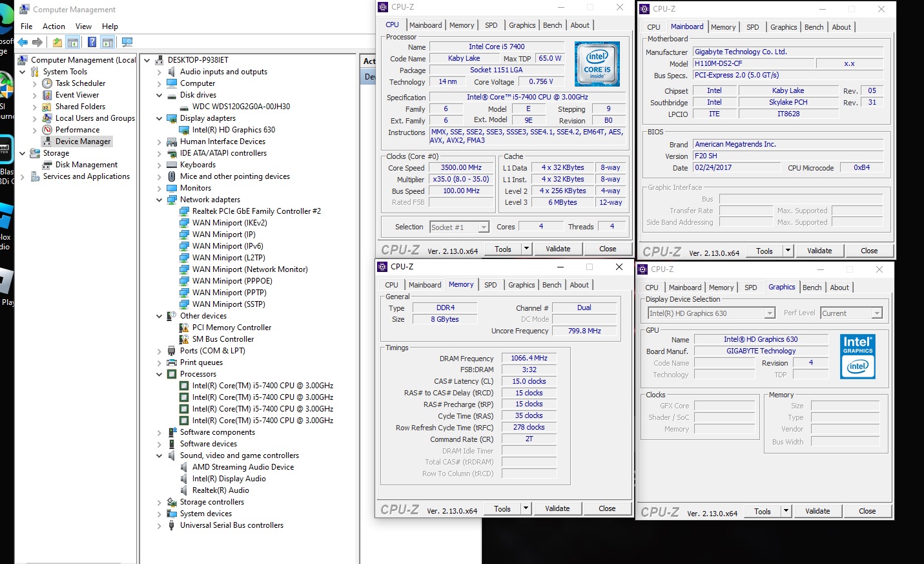Select Device Manager in the console tree

83,141
